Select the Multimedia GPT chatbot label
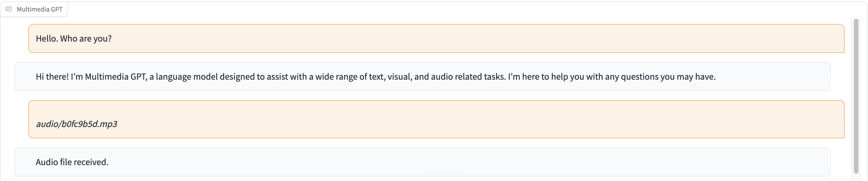This screenshot has width=868, height=181. (x=40, y=9)
